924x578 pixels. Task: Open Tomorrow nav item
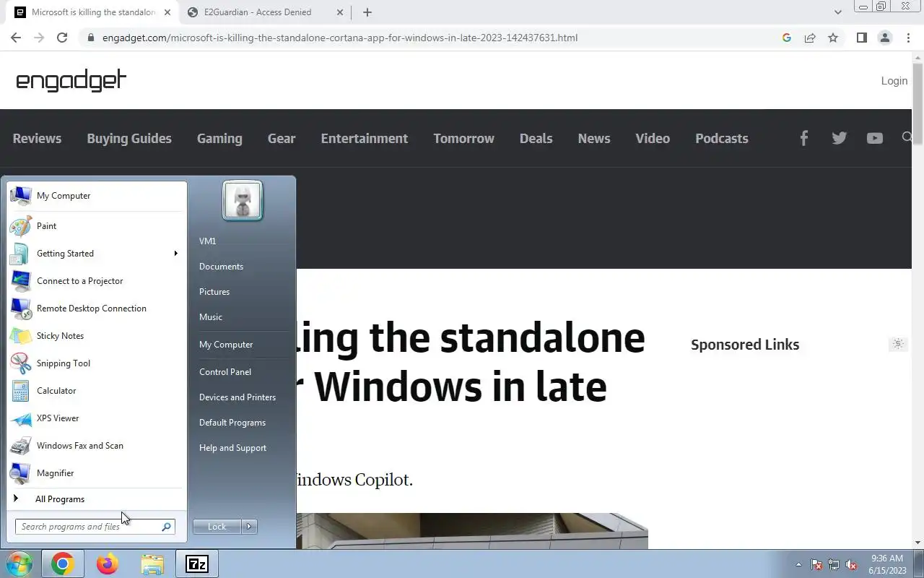click(463, 138)
